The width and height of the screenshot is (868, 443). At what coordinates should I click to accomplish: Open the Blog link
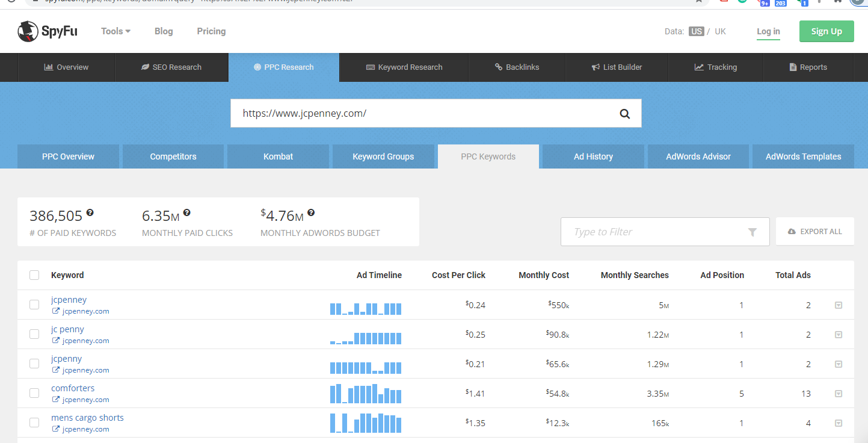click(x=164, y=31)
